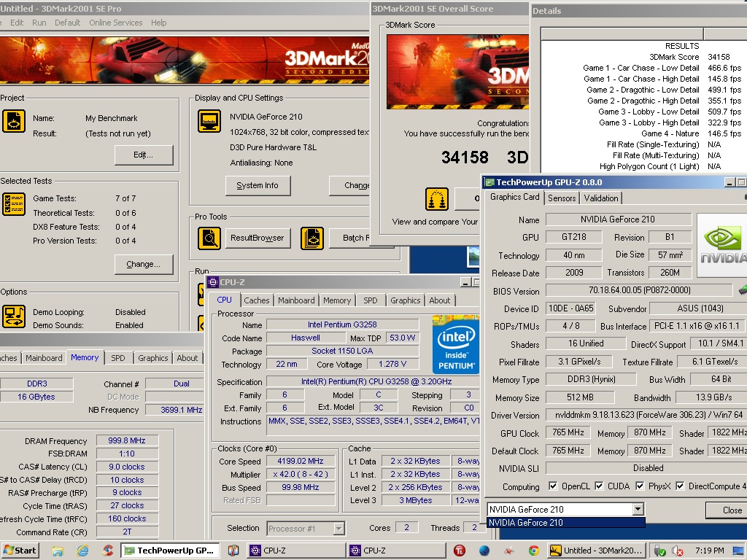
Task: Click the Edit... button under Project
Action: coord(144,155)
